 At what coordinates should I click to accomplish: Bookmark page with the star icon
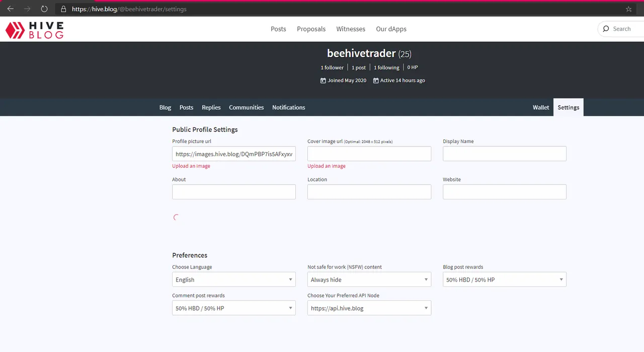(x=628, y=9)
